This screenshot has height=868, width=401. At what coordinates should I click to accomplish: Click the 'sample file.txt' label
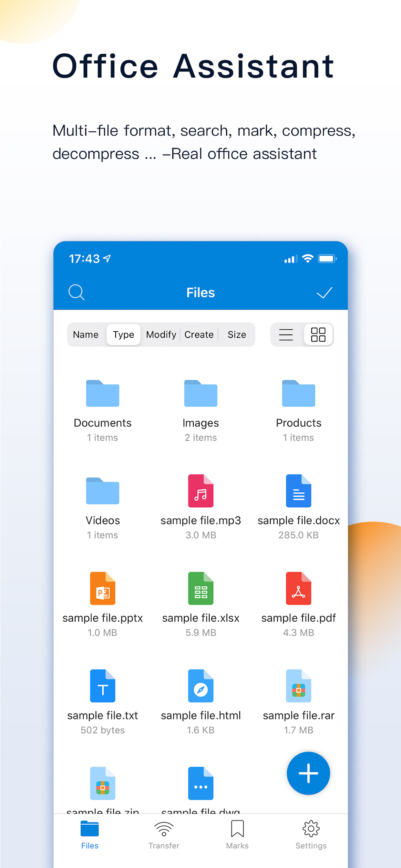coord(102,715)
